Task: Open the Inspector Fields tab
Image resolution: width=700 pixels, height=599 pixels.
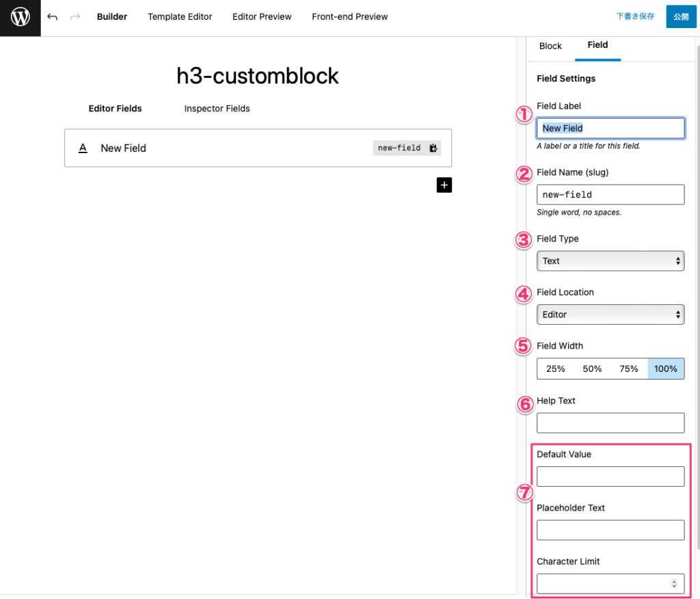Action: coord(217,108)
